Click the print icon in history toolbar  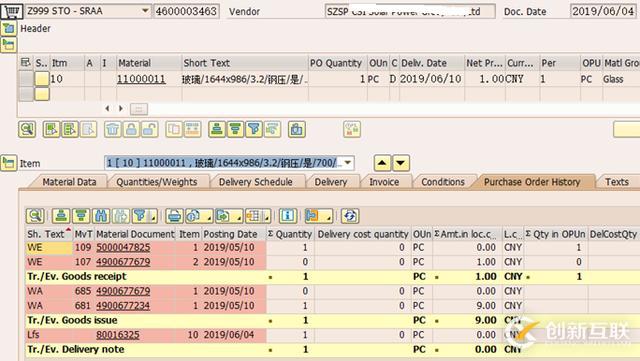pyautogui.click(x=174, y=216)
